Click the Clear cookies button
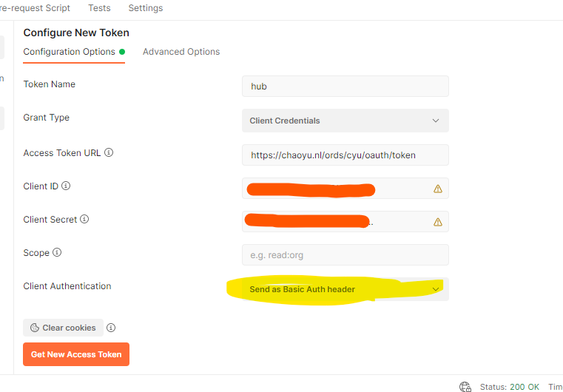 click(x=64, y=328)
